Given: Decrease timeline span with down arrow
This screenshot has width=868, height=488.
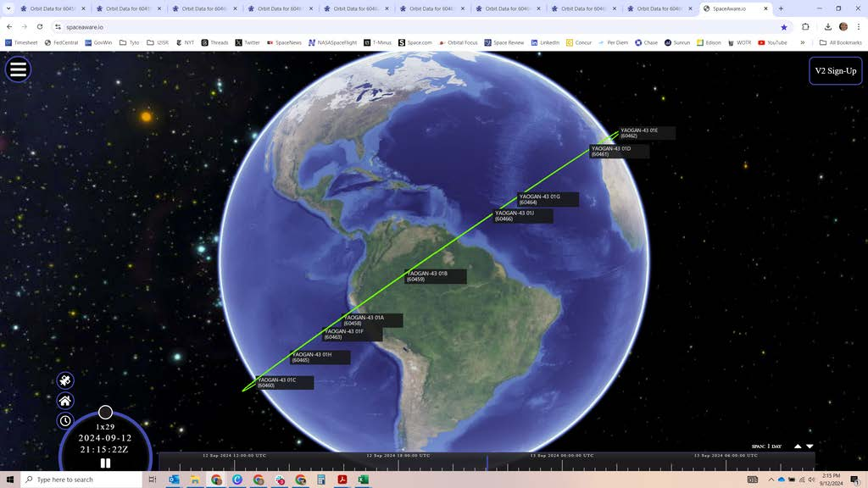Looking at the screenshot, I should pyautogui.click(x=810, y=446).
